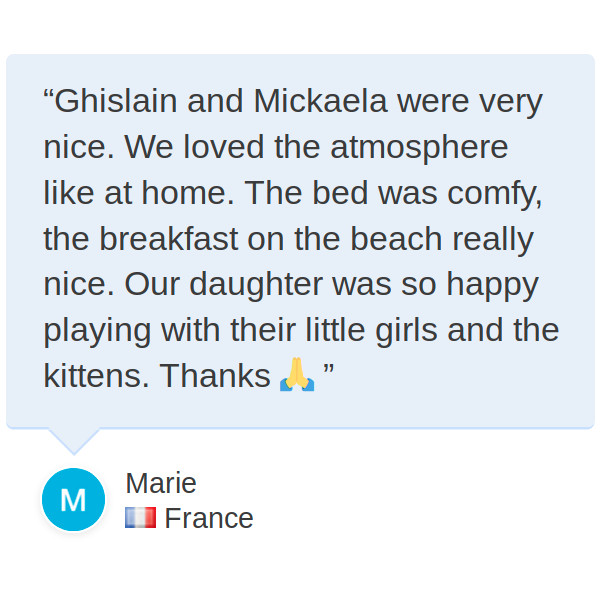Click the word atmosphere in the quote
This screenshot has height=600, width=600.
click(419, 147)
